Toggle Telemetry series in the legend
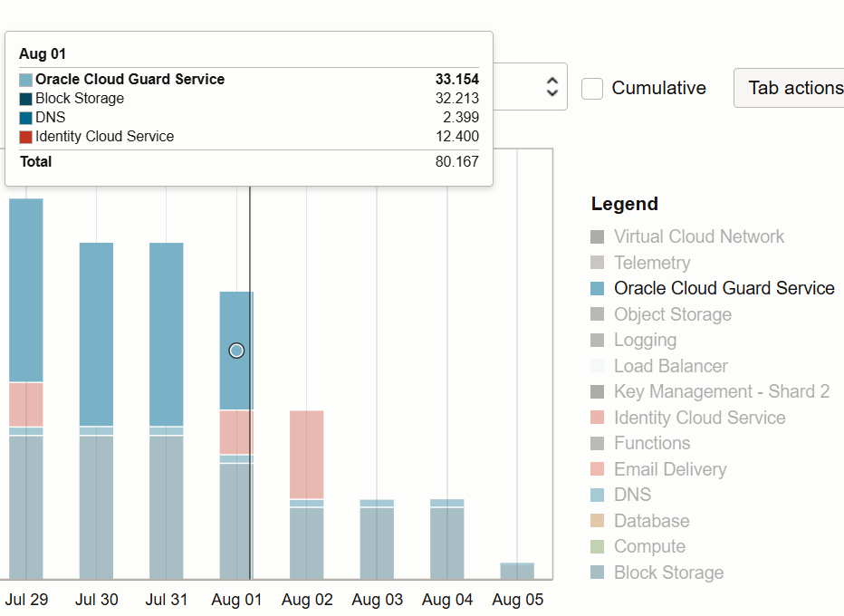The image size is (844, 616). point(640,262)
